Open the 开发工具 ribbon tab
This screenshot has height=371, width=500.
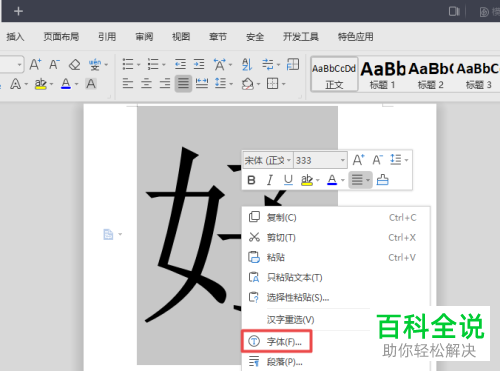tap(301, 37)
